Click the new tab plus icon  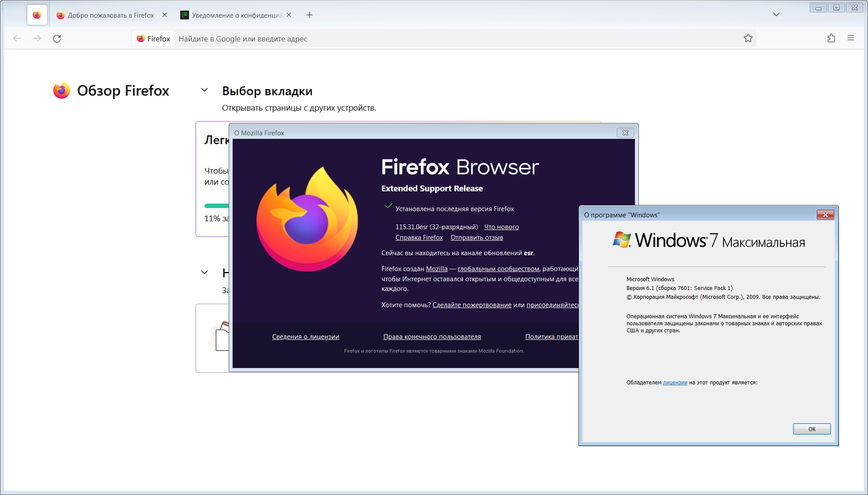[309, 15]
